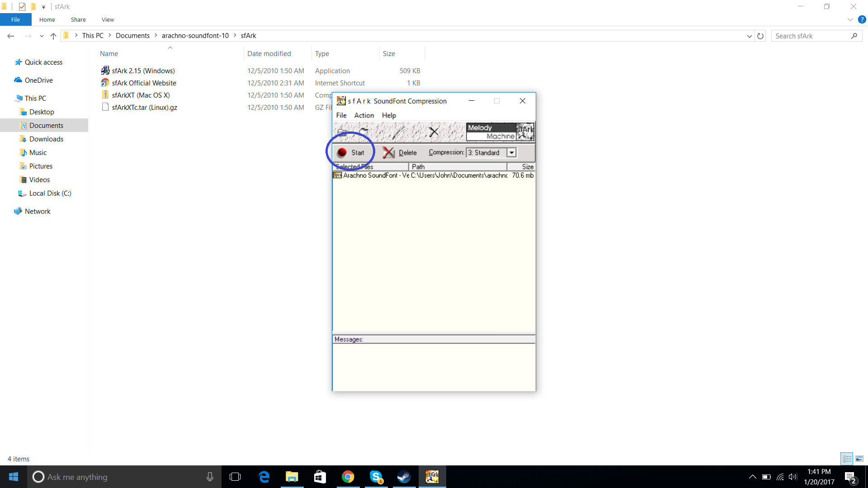Expand the Explorer ribbon chevron
Viewport: 868px width, 488px height.
tap(850, 19)
